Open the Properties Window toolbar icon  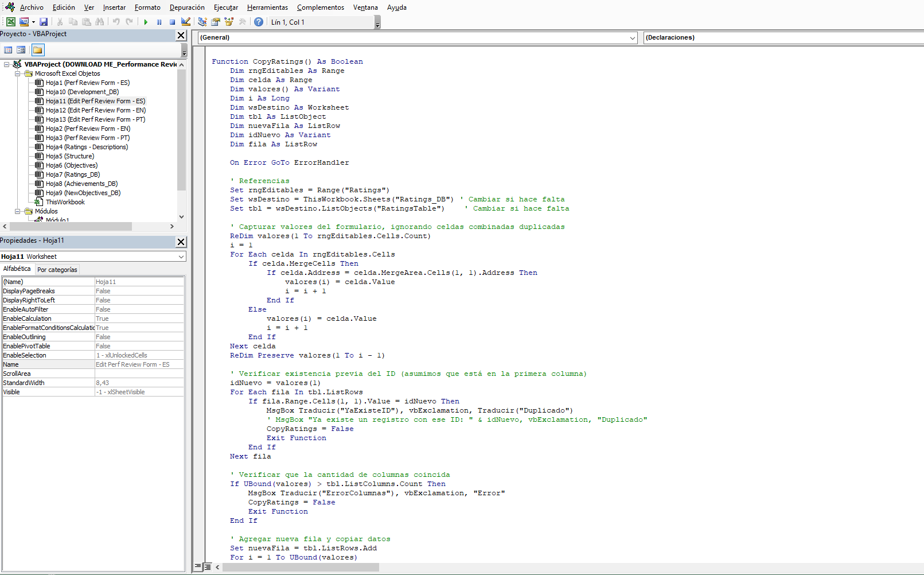point(215,22)
